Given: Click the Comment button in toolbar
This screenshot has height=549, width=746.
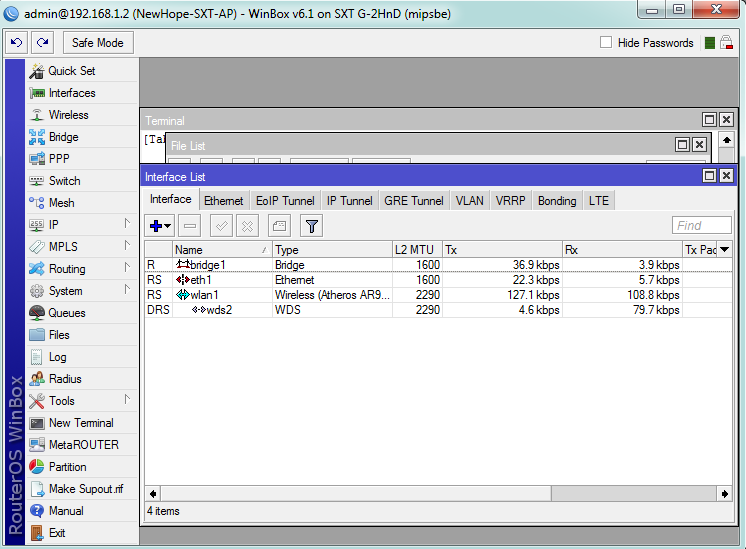Looking at the screenshot, I should (x=280, y=225).
